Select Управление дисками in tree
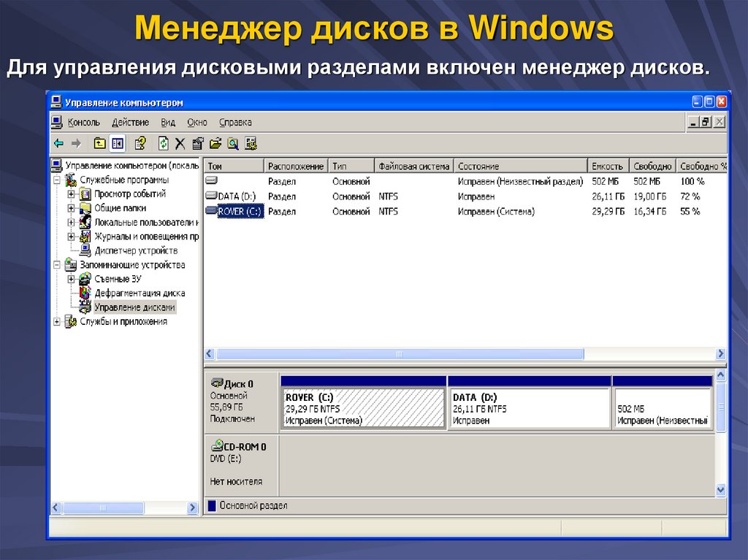The height and width of the screenshot is (560, 748). (134, 307)
